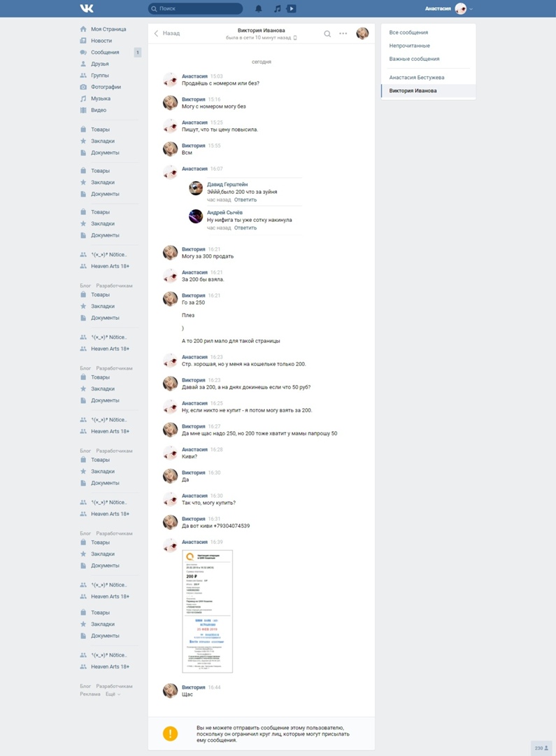This screenshot has height=756, width=556.
Task: Click the VK logo in header
Action: coord(87,8)
